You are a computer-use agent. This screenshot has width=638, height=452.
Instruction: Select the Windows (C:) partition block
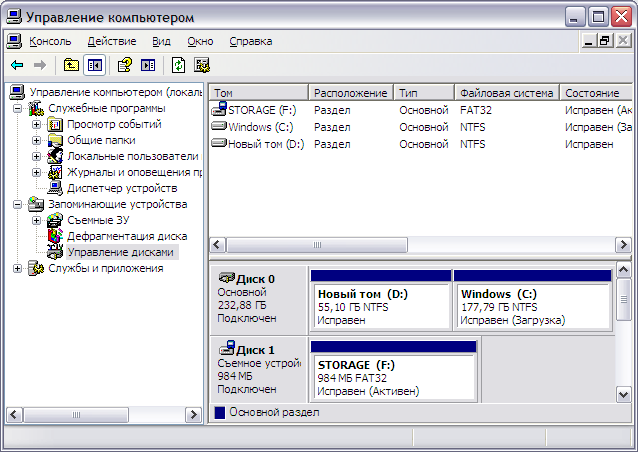533,300
